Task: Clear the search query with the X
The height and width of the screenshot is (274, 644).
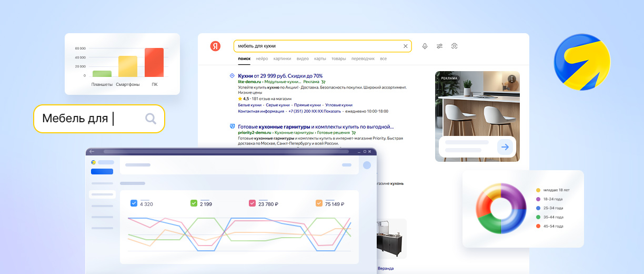Action: point(405,46)
